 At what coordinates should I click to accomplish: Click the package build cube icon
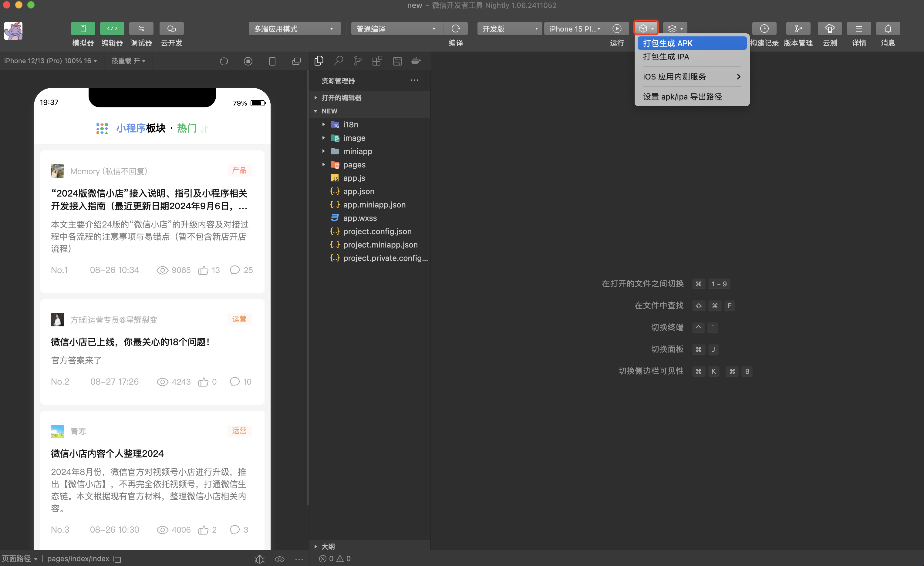[646, 29]
